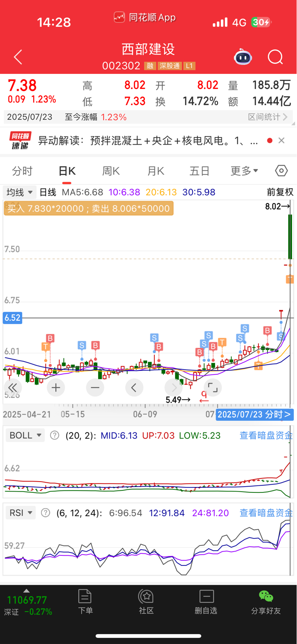Select the 日K tab
Image resolution: width=297 pixels, height=644 pixels.
click(x=67, y=171)
